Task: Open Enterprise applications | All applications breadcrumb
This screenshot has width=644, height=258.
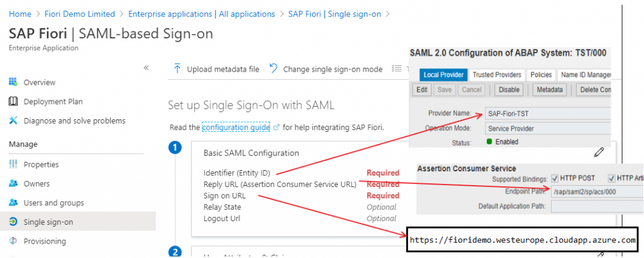Action: tap(202, 14)
